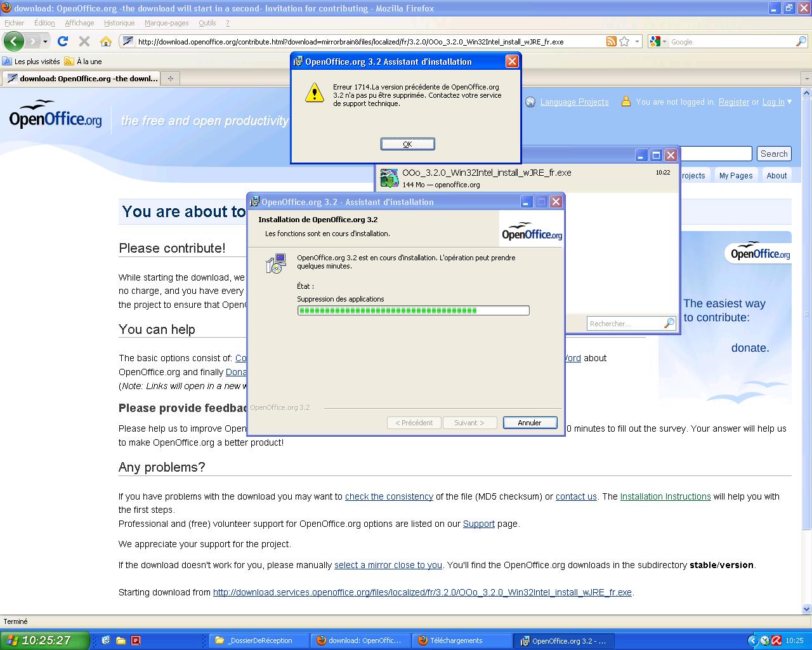Open the search engine chooser dropdown arrow

pos(664,41)
